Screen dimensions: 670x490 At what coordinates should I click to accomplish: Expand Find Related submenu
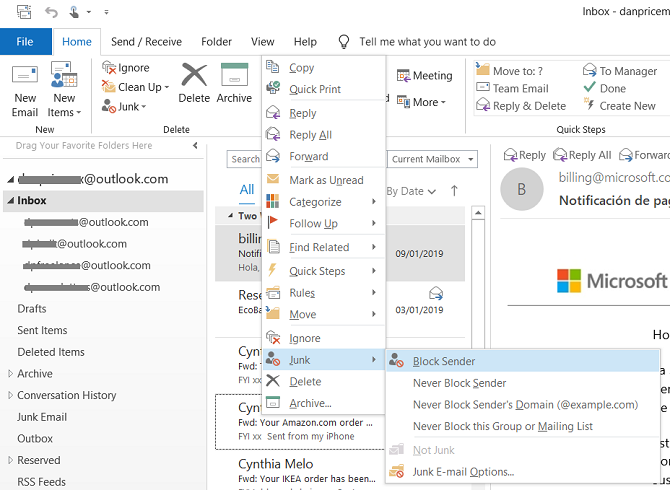pyautogui.click(x=324, y=247)
